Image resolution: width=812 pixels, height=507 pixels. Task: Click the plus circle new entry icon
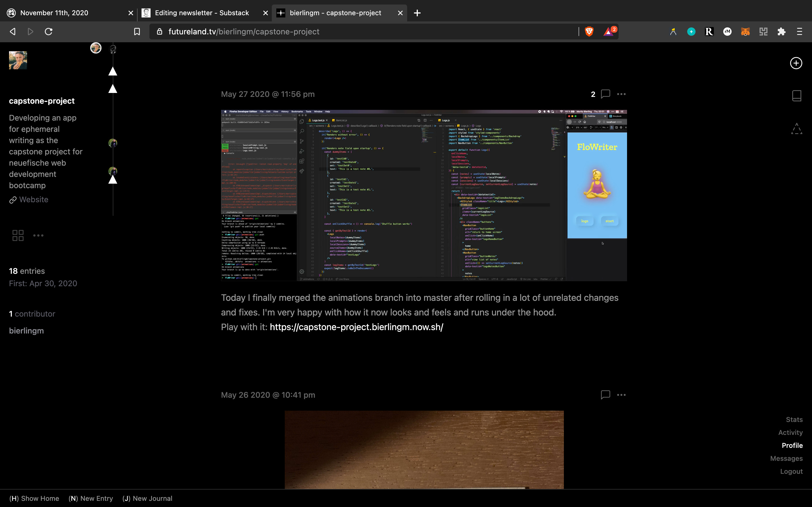[x=796, y=63]
